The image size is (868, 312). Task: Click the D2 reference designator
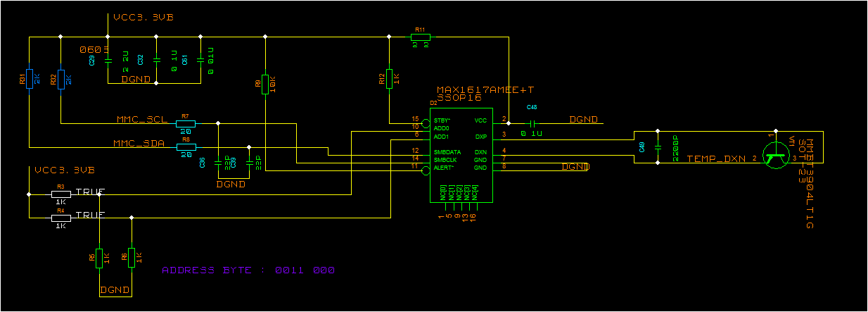coord(433,104)
